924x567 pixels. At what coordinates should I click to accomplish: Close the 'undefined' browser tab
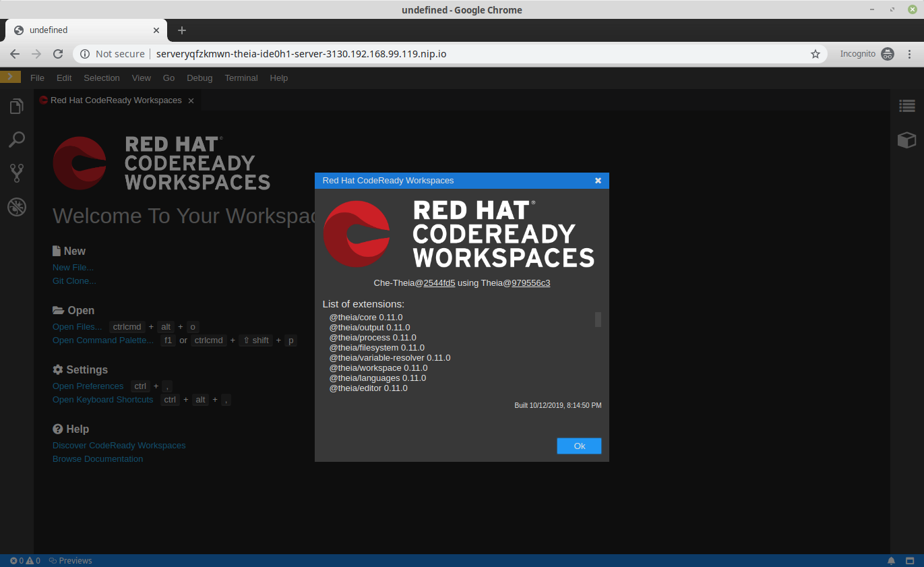tap(156, 30)
